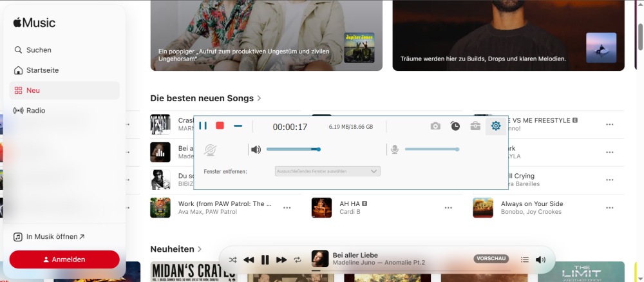Image resolution: width=644 pixels, height=282 pixels.
Task: Expand Die besten neuen Songs section
Action: [x=206, y=99]
